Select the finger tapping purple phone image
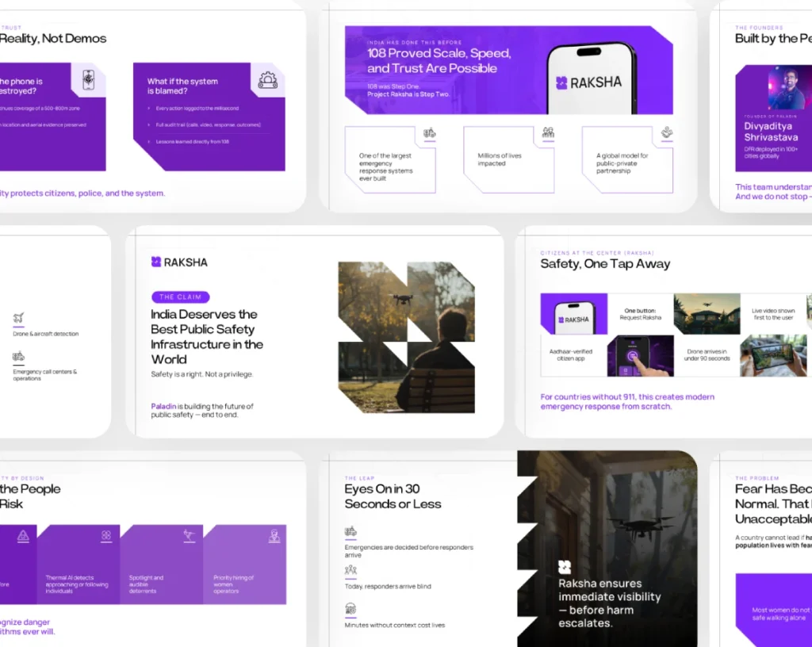This screenshot has width=812, height=647. (x=641, y=355)
